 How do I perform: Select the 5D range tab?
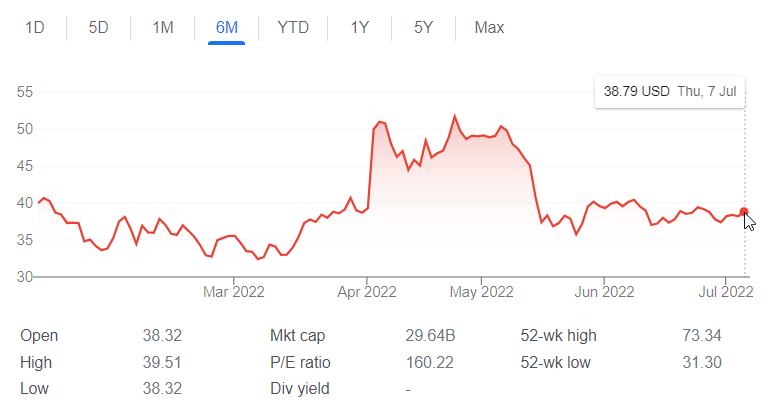[x=98, y=27]
